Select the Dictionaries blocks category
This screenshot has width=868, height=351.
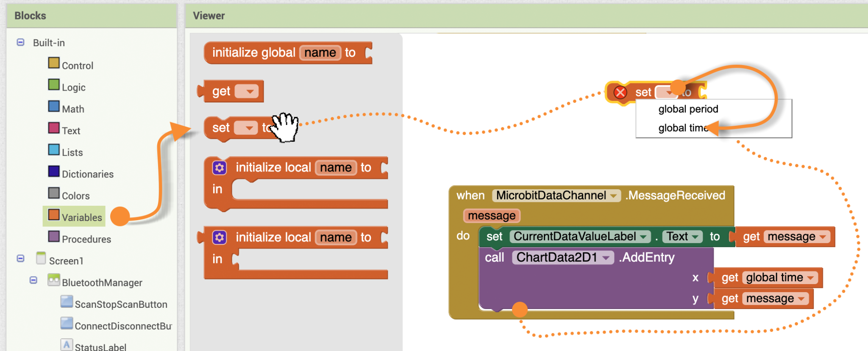pyautogui.click(x=88, y=174)
